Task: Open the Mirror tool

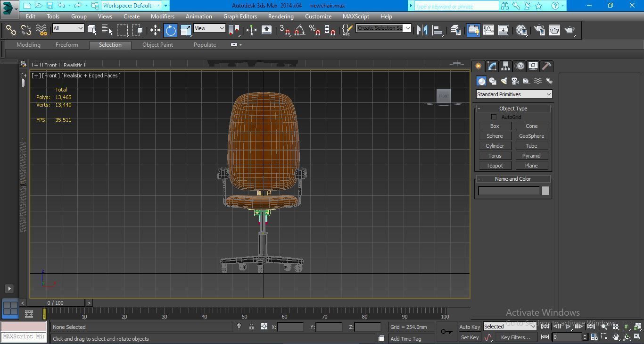Action: click(422, 30)
